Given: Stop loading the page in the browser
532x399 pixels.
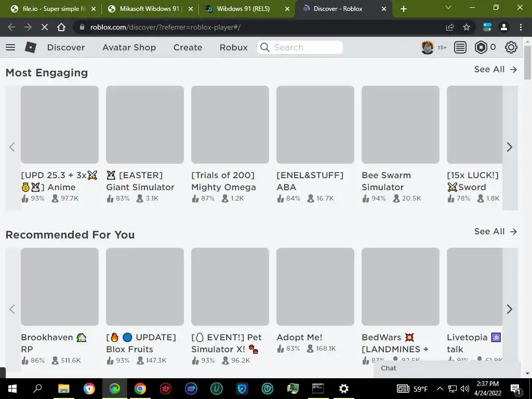Looking at the screenshot, I should [45, 27].
